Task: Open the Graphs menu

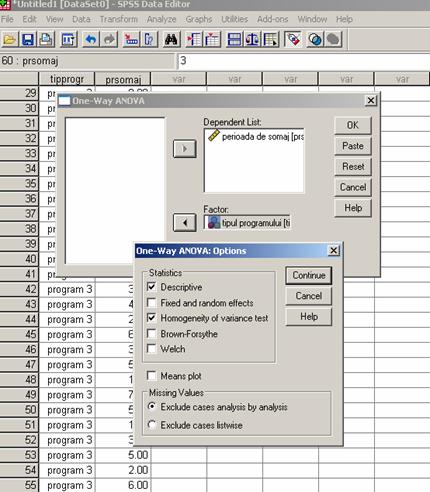Action: [199, 19]
